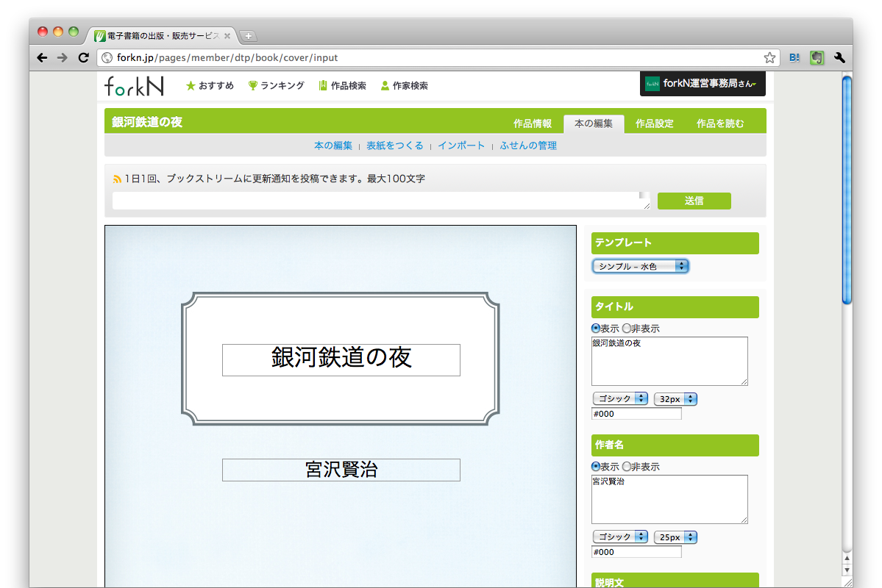Switch to the 作品設定 tab
Viewport: 882px width, 588px height.
coord(654,123)
